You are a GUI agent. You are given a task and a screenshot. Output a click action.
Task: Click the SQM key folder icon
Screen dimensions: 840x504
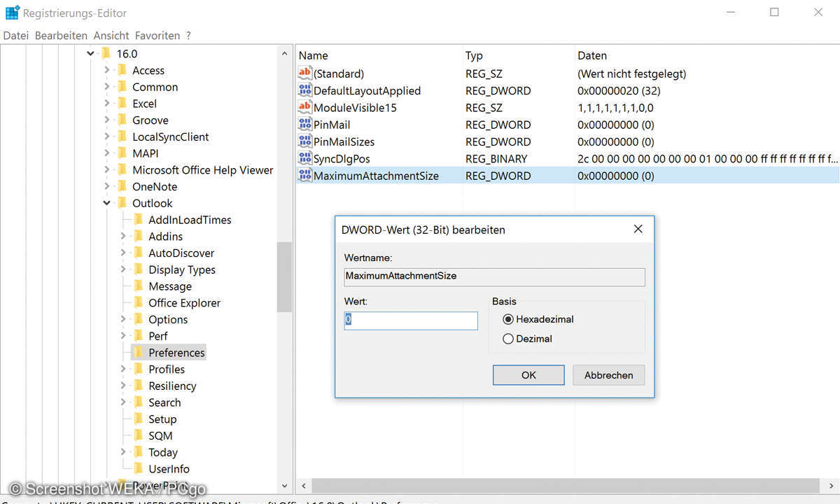[x=138, y=435]
